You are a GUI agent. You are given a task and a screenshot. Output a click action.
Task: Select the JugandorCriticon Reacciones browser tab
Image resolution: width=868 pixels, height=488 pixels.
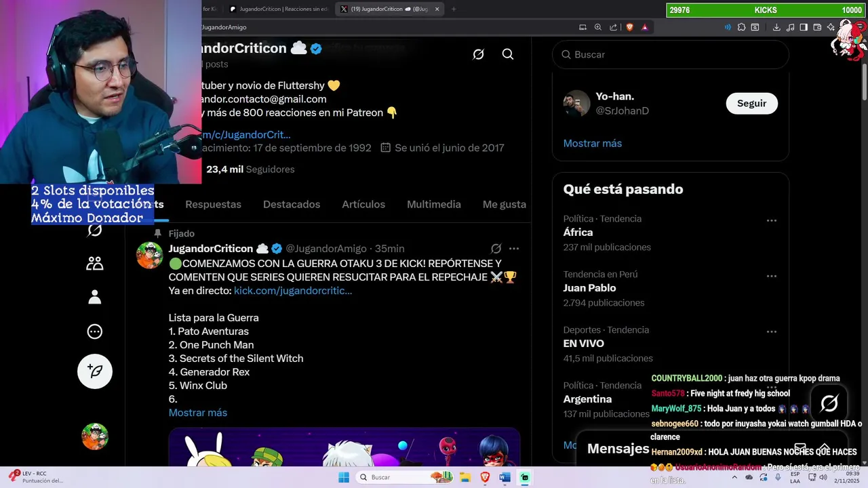278,9
